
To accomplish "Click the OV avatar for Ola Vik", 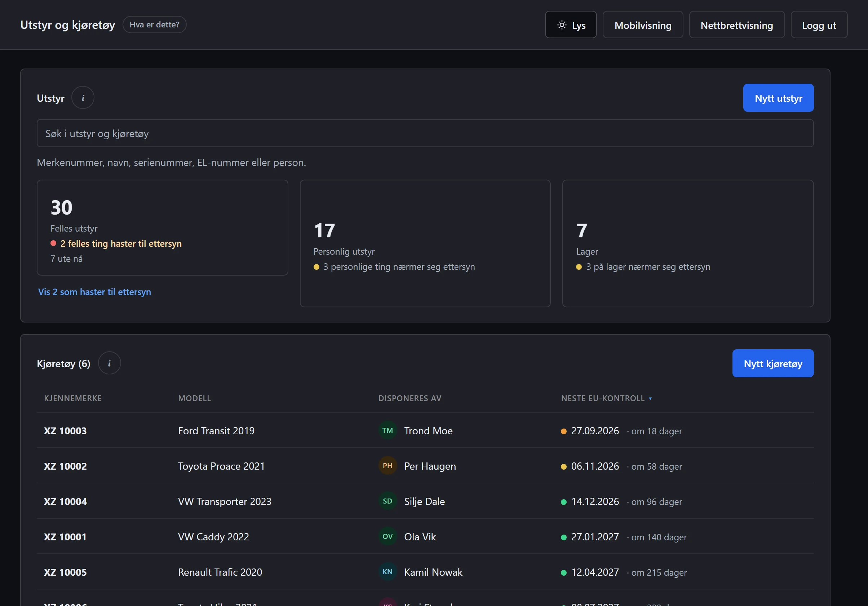I will click(387, 536).
